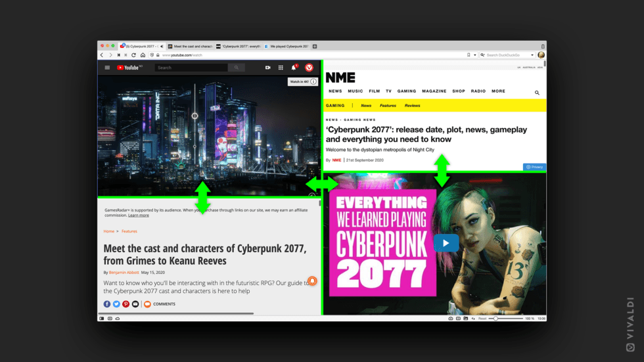Viewport: 644px width, 362px height.
Task: Open the YouTube hamburger menu
Action: pyautogui.click(x=107, y=68)
